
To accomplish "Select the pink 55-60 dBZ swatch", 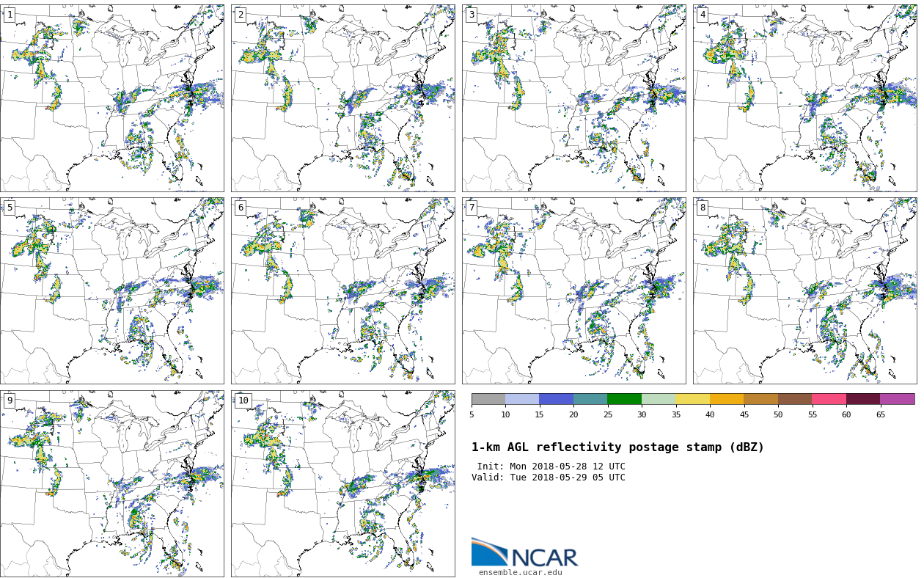I will tap(829, 399).
